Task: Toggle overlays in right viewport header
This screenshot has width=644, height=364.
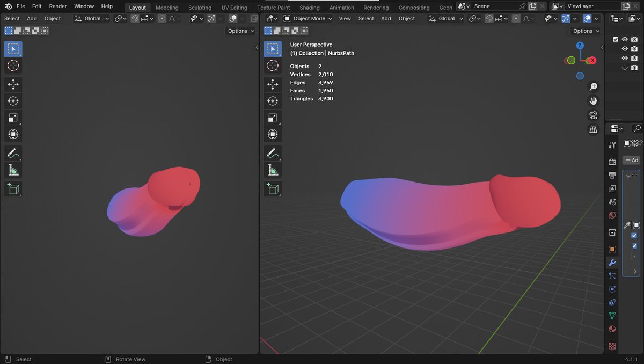Action: 587,18
